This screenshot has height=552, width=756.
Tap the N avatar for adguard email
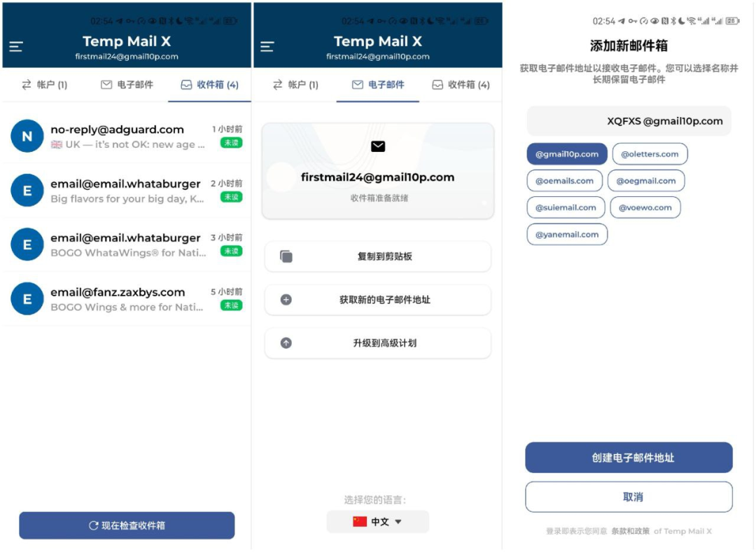tap(27, 136)
